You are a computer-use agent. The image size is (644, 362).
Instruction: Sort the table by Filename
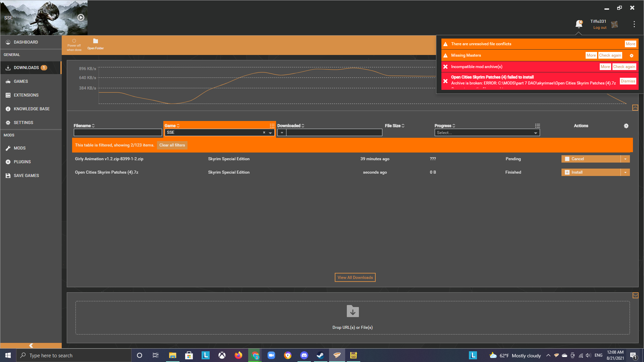pyautogui.click(x=84, y=126)
